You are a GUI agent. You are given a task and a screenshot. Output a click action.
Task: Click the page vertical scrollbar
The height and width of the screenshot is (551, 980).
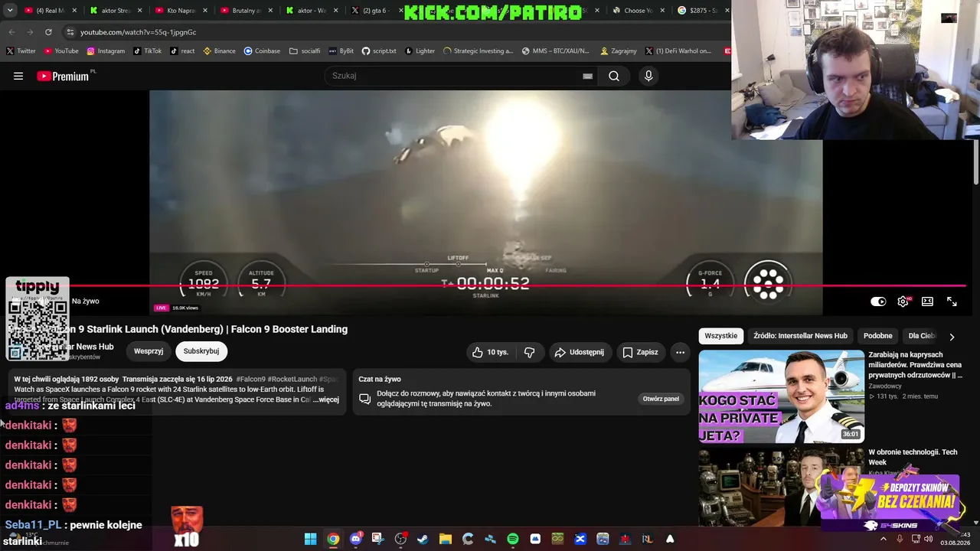(975, 161)
